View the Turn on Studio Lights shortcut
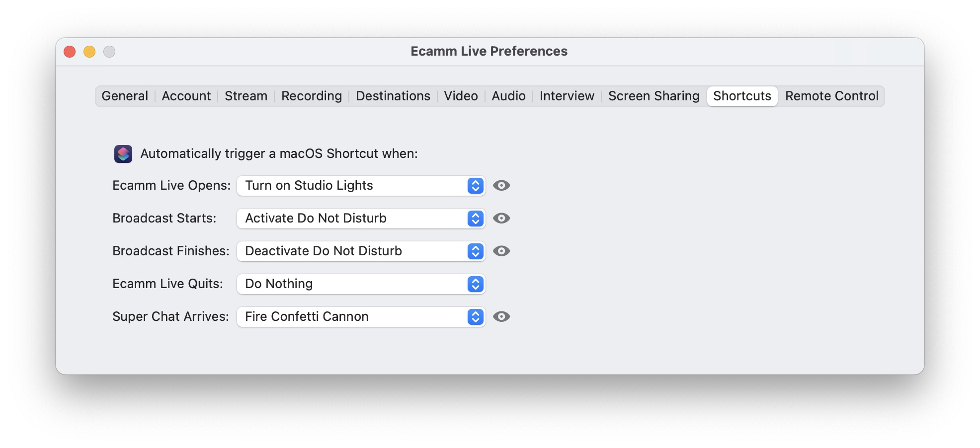980x448 pixels. [x=501, y=185]
